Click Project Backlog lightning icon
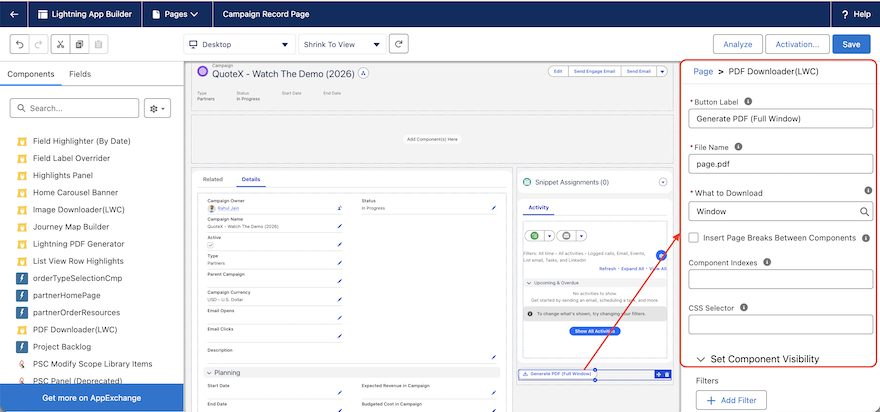The image size is (880, 412). (22, 347)
